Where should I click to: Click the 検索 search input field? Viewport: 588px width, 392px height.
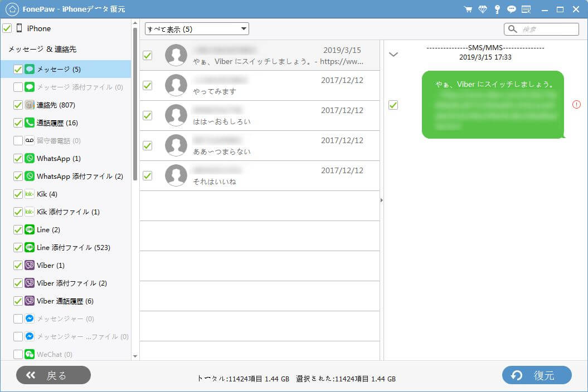tap(542, 29)
